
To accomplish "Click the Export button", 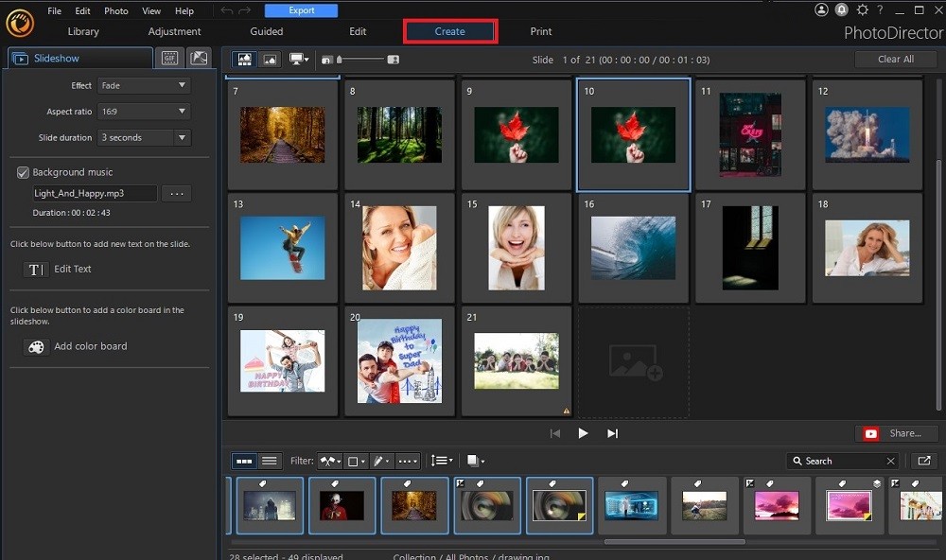I will coord(301,9).
